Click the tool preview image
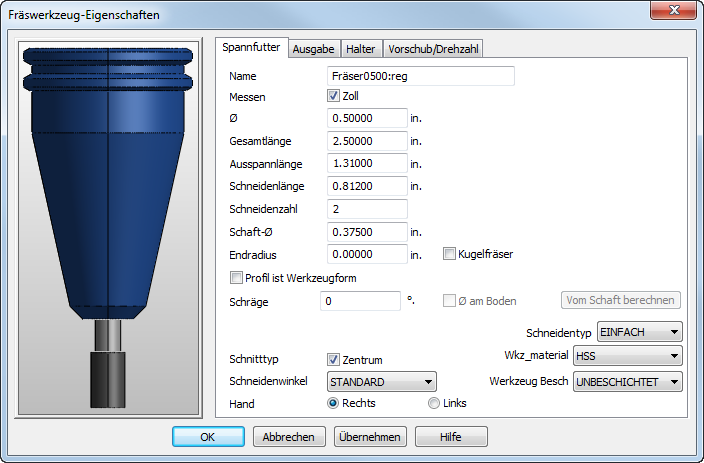The image size is (704, 463). (108, 228)
